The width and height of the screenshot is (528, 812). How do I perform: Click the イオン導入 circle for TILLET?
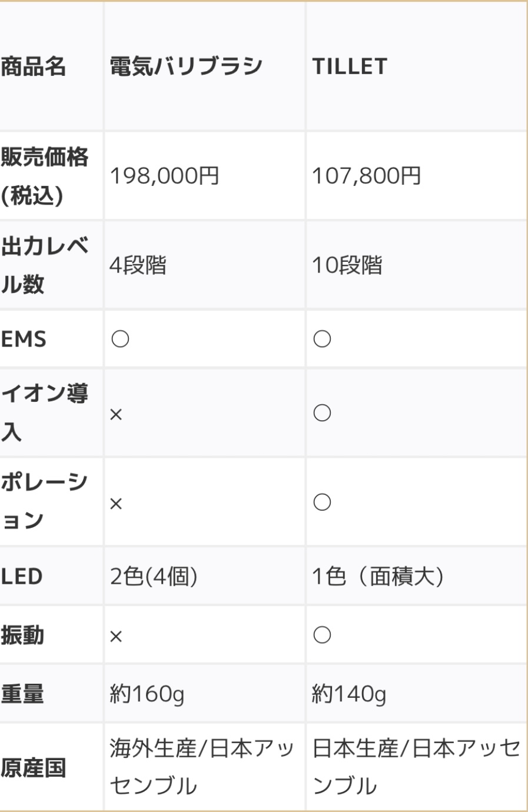322,413
